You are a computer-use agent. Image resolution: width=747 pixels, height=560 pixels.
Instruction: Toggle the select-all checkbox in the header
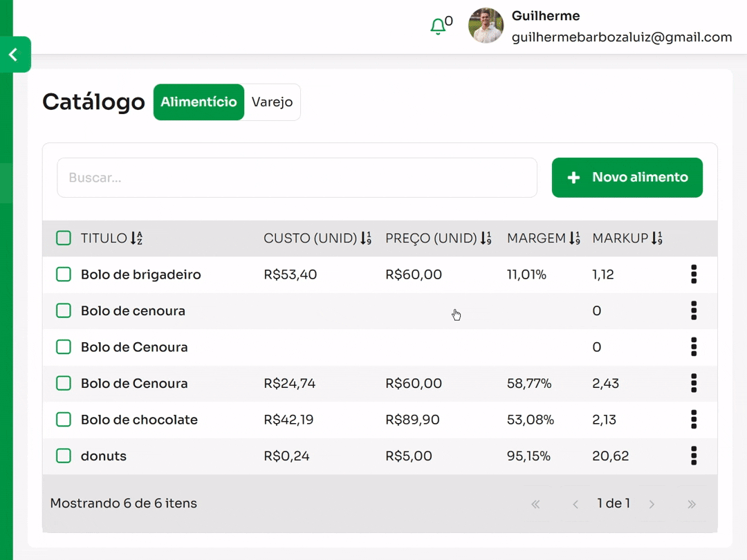(64, 239)
